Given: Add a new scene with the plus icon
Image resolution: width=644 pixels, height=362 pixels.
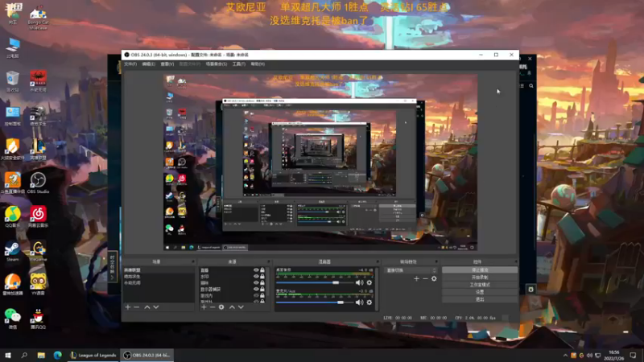Looking at the screenshot, I should click(x=128, y=307).
